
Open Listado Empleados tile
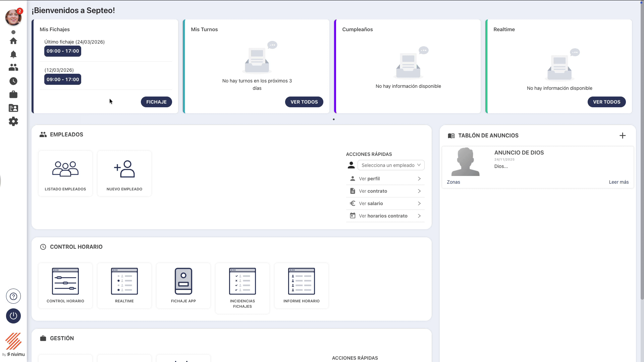(65, 173)
